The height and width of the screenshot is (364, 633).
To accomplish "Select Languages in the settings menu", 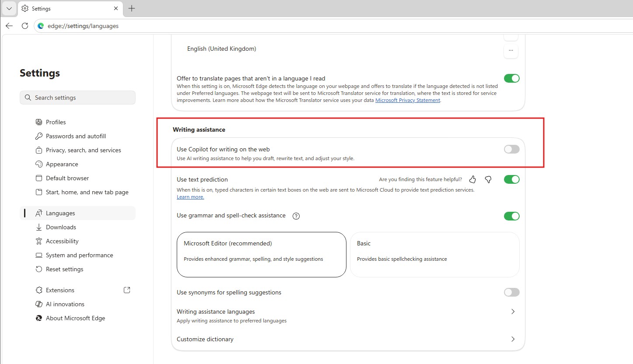I will click(60, 213).
